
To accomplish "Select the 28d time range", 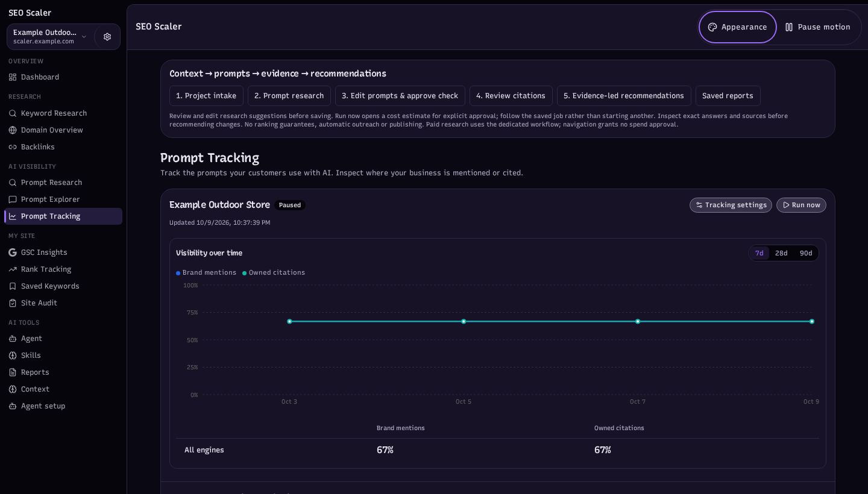I will [x=781, y=253].
